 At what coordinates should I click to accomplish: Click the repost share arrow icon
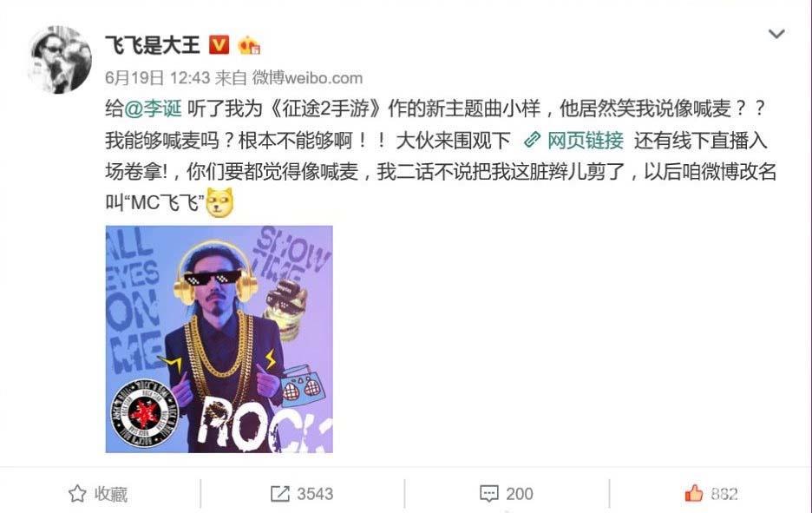coord(280,494)
